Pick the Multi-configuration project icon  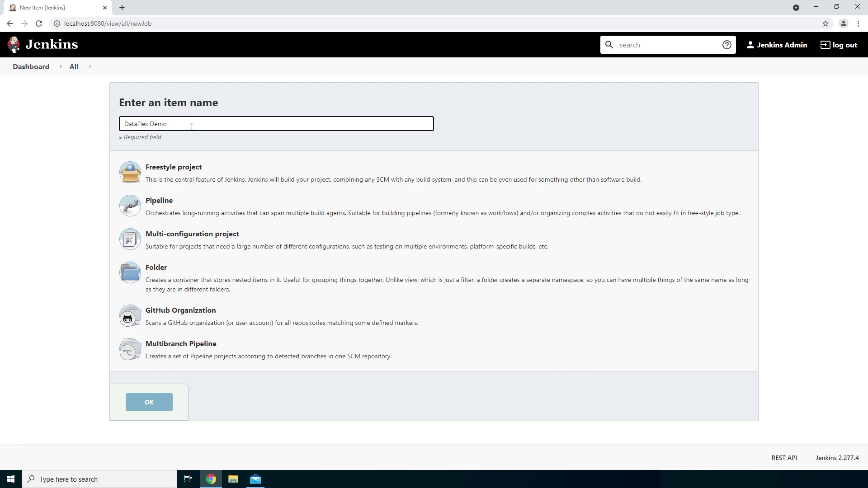pos(130,239)
